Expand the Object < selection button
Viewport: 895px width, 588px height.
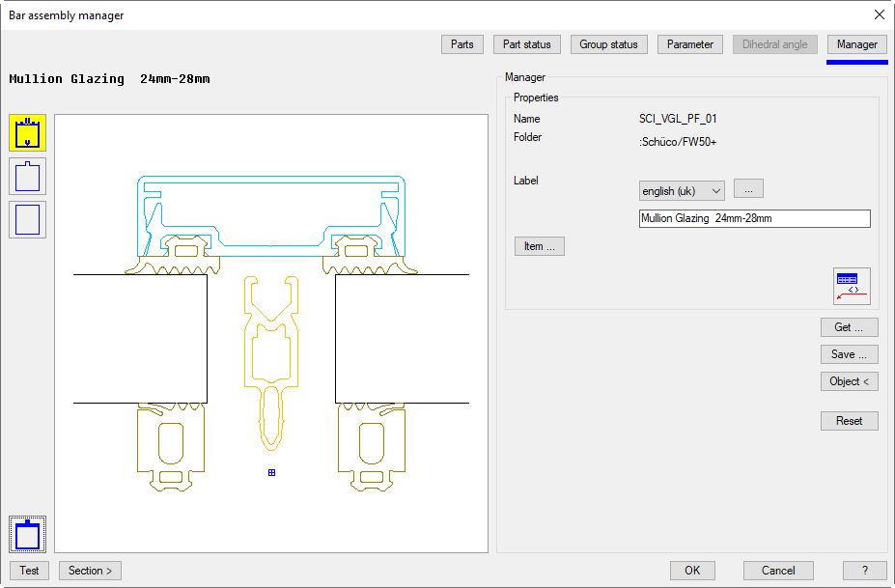tap(849, 381)
